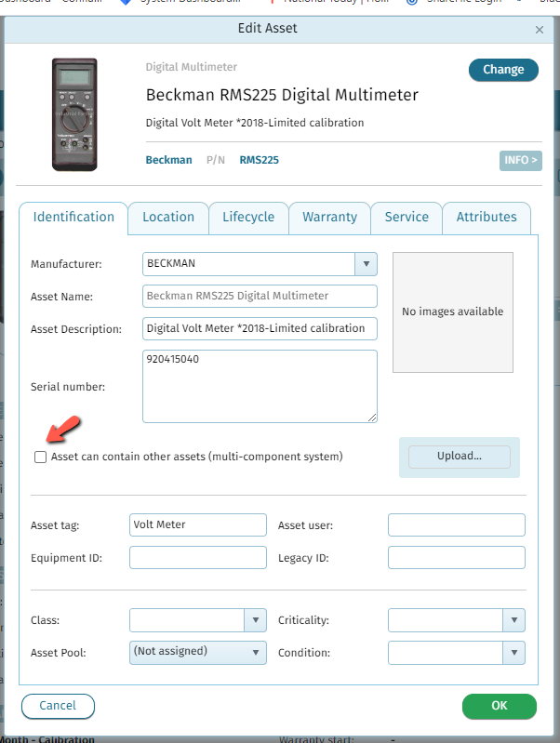Screen dimensions: 560x743
Task: Click the Serial number text area
Action: pyautogui.click(x=260, y=386)
